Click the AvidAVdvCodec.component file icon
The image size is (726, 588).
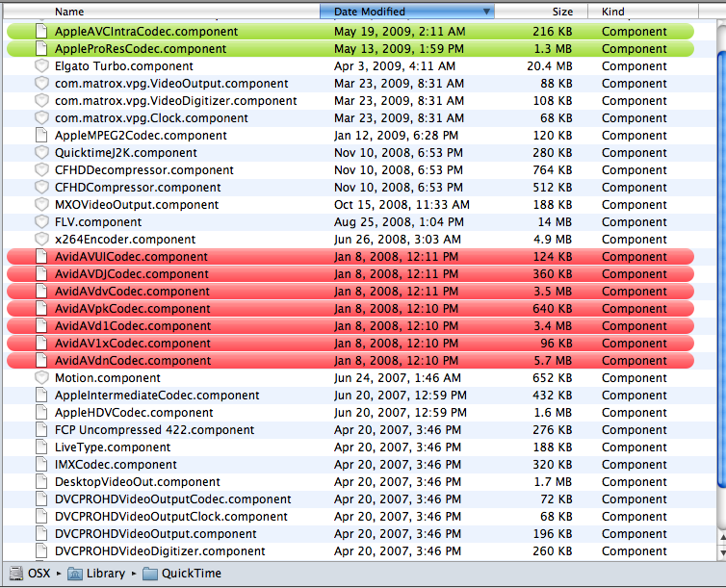[41, 292]
